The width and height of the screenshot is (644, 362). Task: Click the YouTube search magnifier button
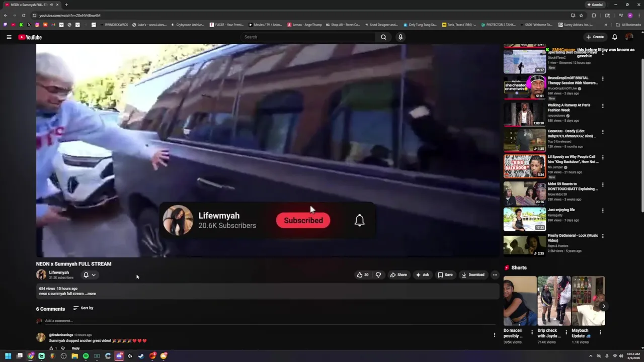[383, 37]
